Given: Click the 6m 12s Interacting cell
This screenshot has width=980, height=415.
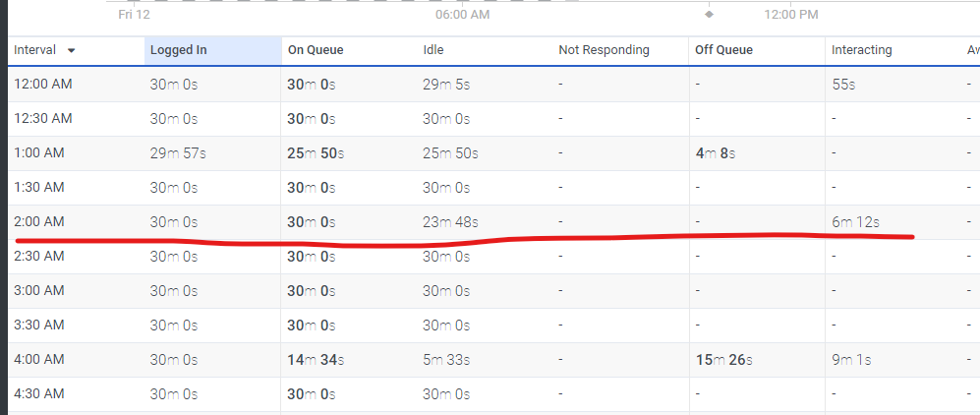Looking at the screenshot, I should click(x=856, y=222).
